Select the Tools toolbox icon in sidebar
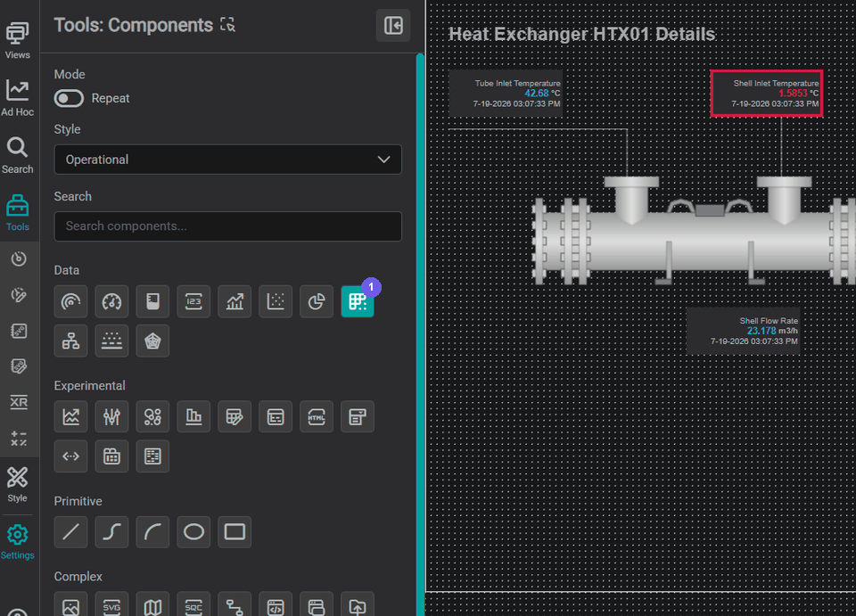The image size is (856, 616). tap(18, 212)
